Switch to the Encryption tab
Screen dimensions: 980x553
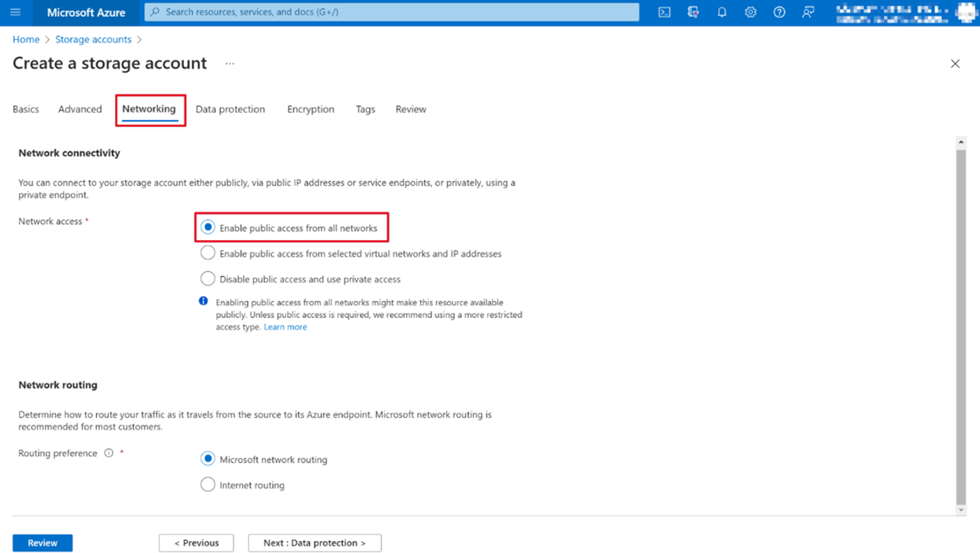tap(310, 109)
